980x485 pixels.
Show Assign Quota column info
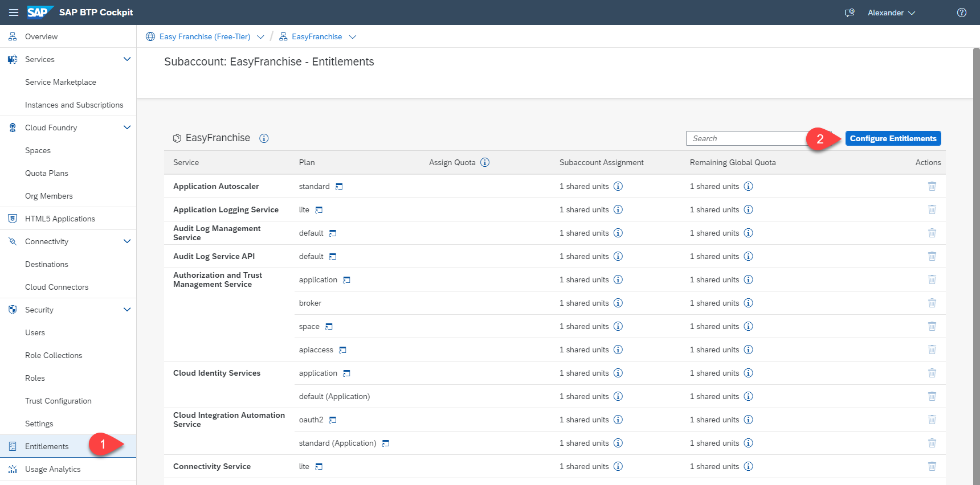pos(485,162)
